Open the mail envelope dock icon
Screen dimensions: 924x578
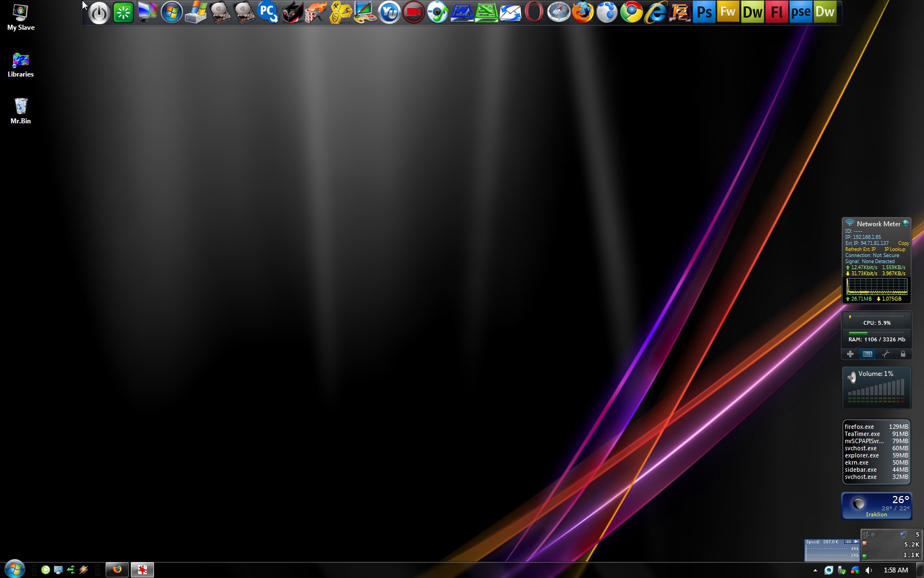click(510, 13)
